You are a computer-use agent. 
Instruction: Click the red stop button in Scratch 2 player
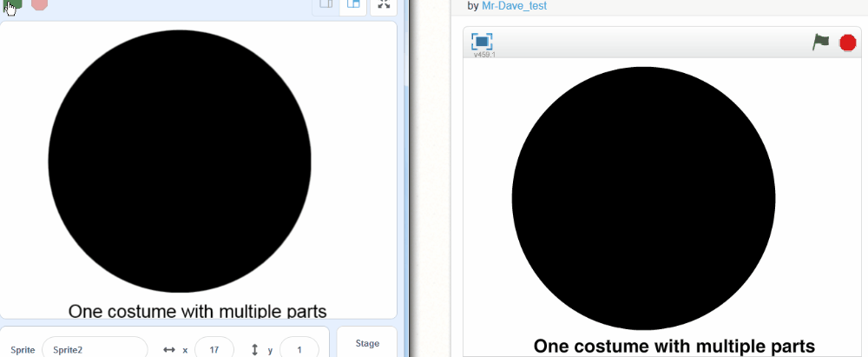point(847,43)
